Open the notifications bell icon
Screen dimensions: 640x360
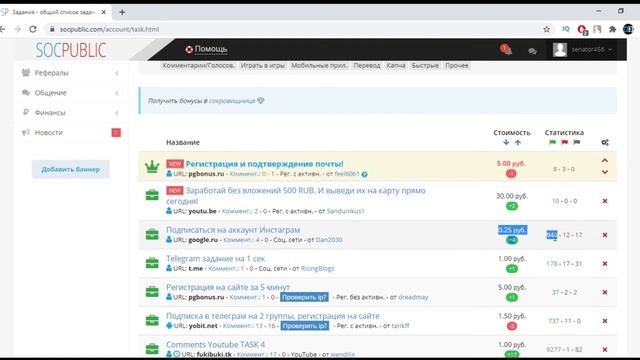506,50
